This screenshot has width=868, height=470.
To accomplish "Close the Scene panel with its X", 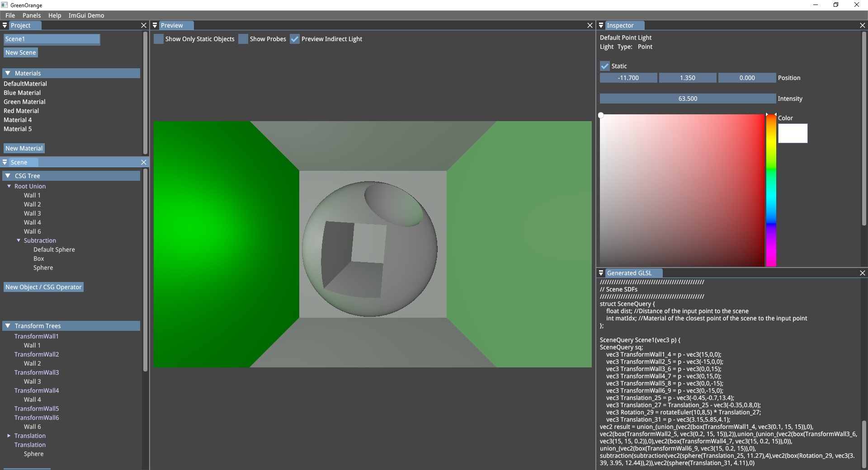I will click(x=144, y=162).
